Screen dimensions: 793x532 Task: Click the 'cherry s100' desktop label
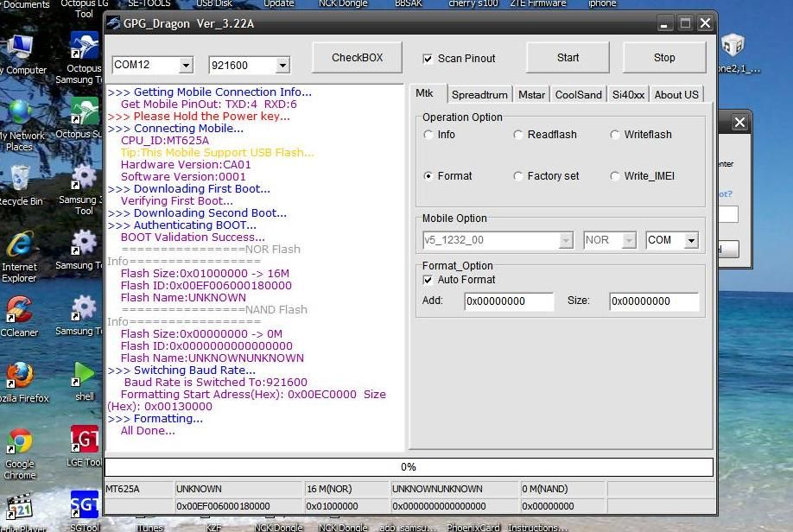tap(473, 3)
